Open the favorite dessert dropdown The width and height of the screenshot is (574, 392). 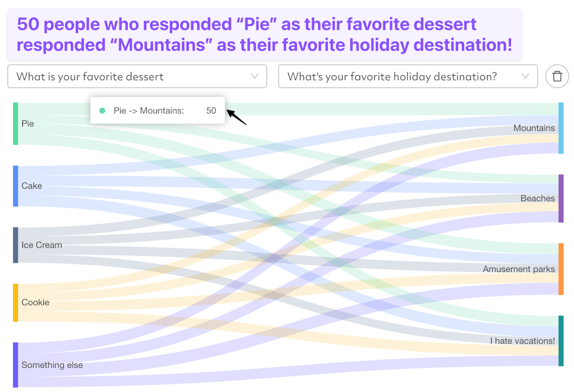click(x=137, y=76)
